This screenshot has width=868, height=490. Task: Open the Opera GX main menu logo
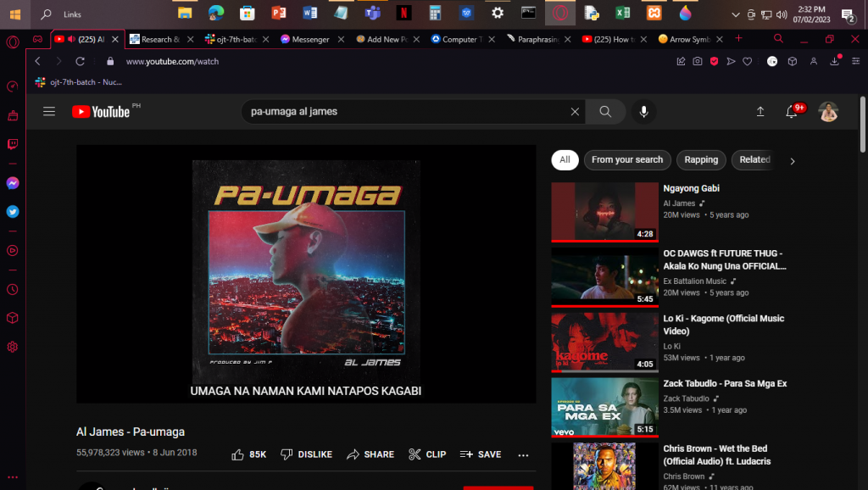tap(12, 42)
